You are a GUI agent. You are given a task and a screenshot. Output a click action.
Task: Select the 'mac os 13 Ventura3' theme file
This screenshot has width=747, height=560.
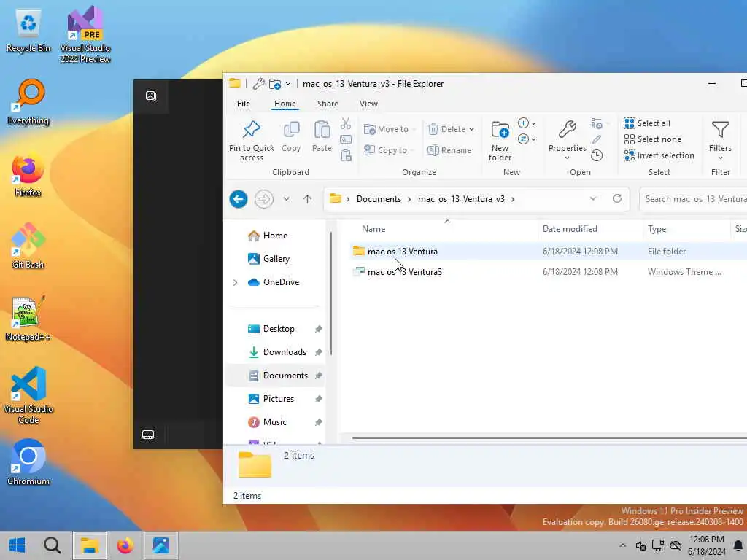coord(405,272)
